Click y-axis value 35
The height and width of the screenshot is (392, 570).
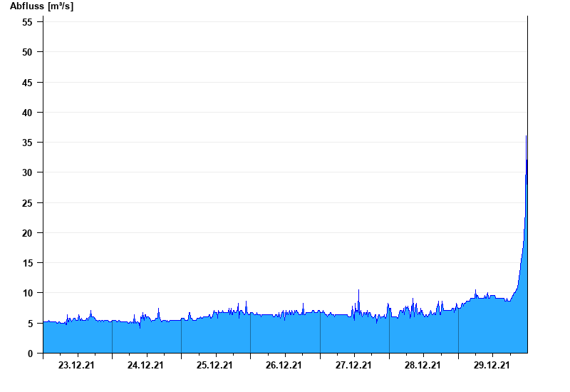click(27, 143)
